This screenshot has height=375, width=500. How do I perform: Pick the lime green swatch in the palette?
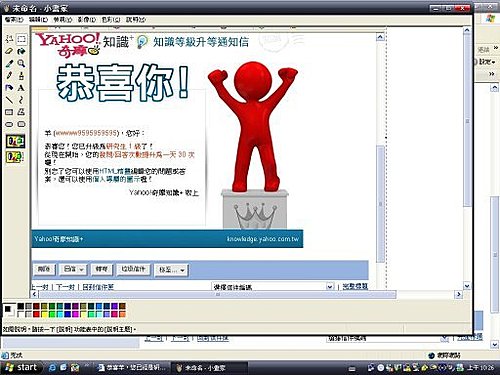click(52, 314)
